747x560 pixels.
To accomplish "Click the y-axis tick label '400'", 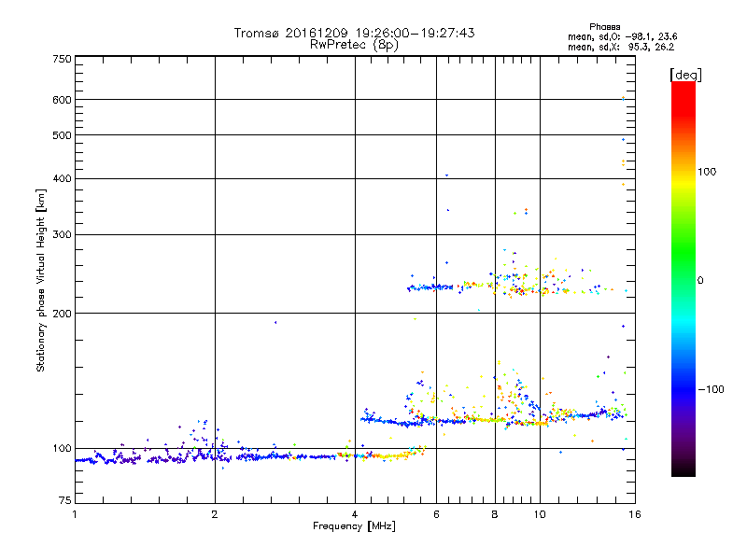I will tap(62, 178).
